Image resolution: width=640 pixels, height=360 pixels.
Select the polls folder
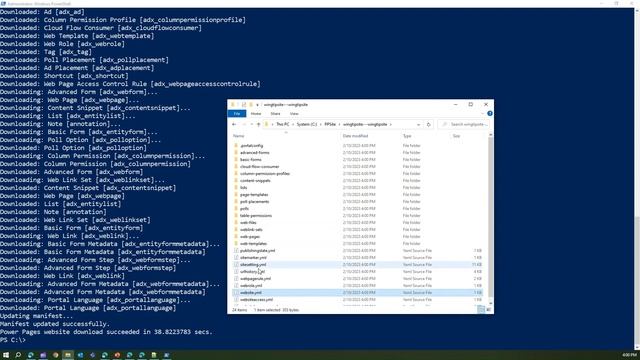coord(244,209)
